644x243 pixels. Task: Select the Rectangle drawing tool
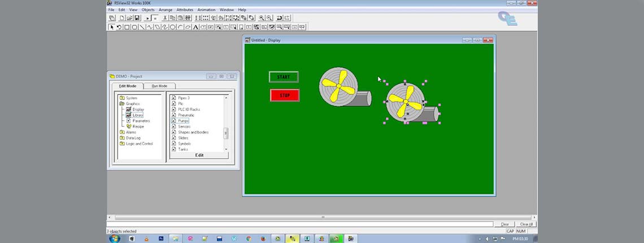pos(127,27)
